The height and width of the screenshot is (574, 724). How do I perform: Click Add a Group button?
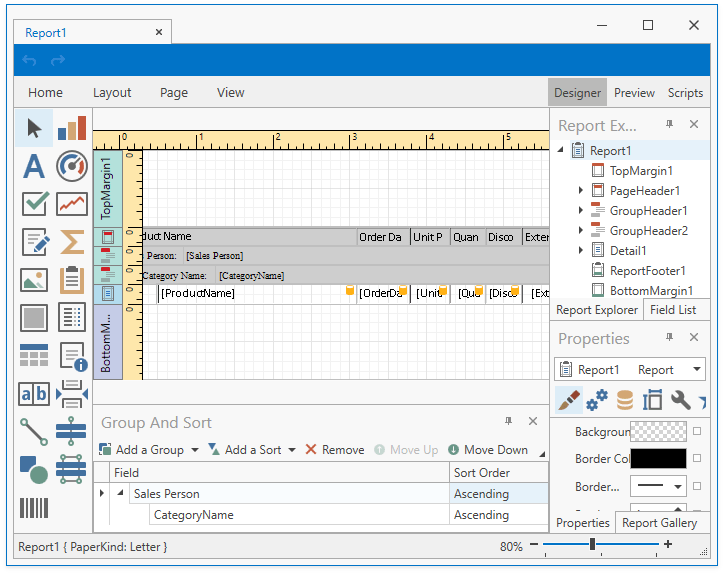[142, 450]
